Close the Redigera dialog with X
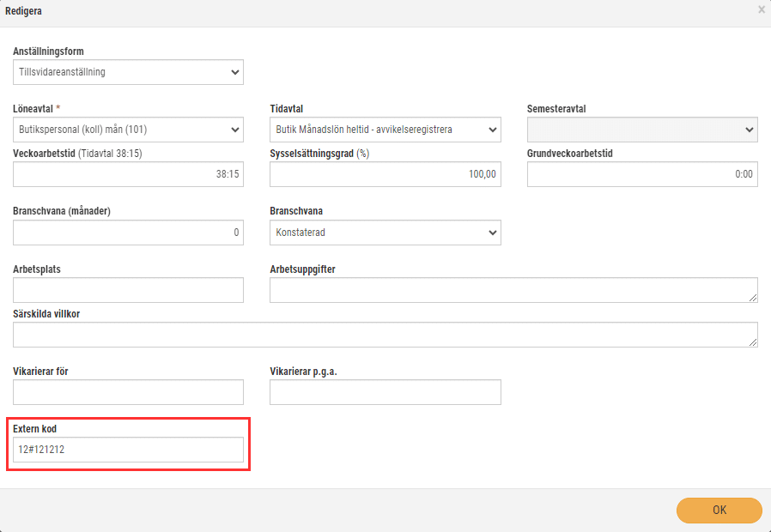The image size is (771, 532). [762, 9]
